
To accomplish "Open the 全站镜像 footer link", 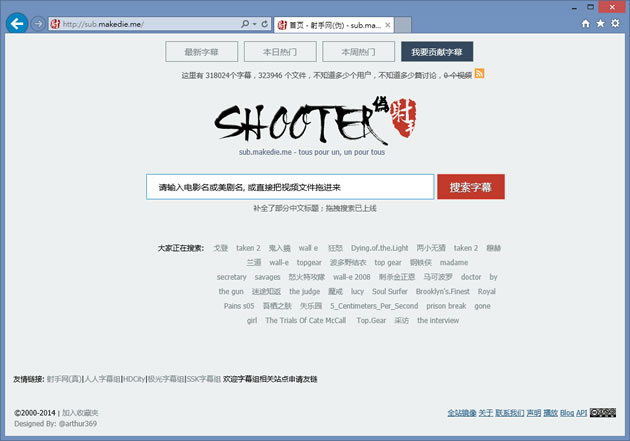I will click(462, 412).
